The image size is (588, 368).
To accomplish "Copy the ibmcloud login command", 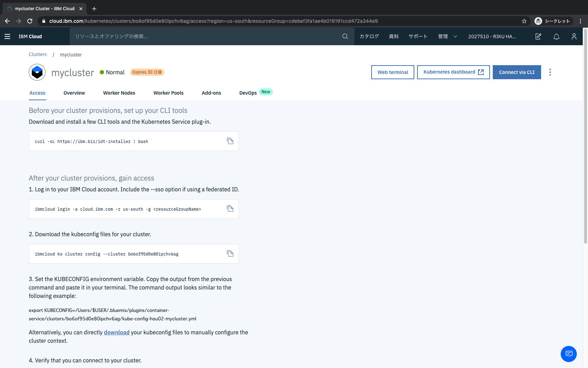I will [230, 209].
